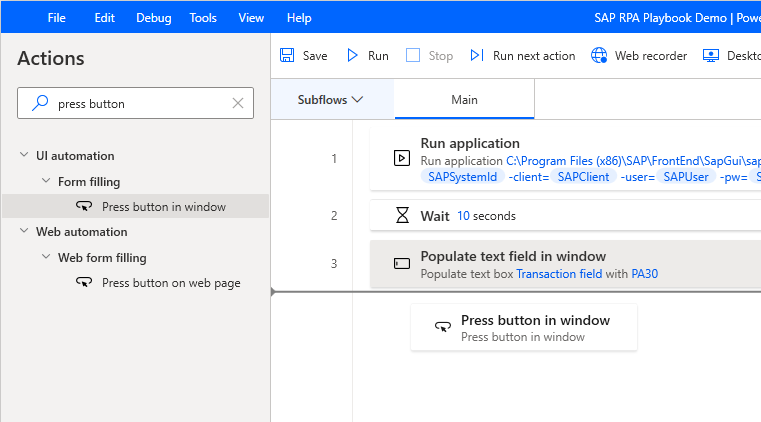Click the dragged Press button in window card

[x=524, y=327]
